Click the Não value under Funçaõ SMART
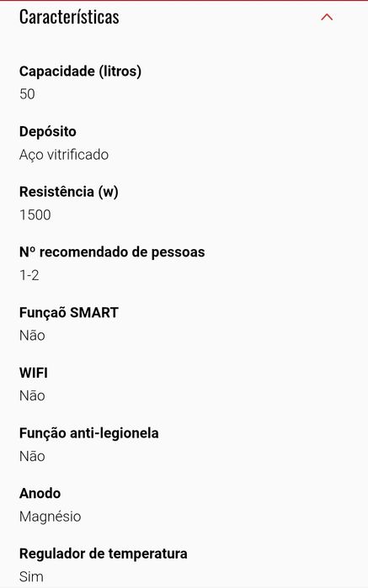This screenshot has height=588, width=368. point(32,336)
